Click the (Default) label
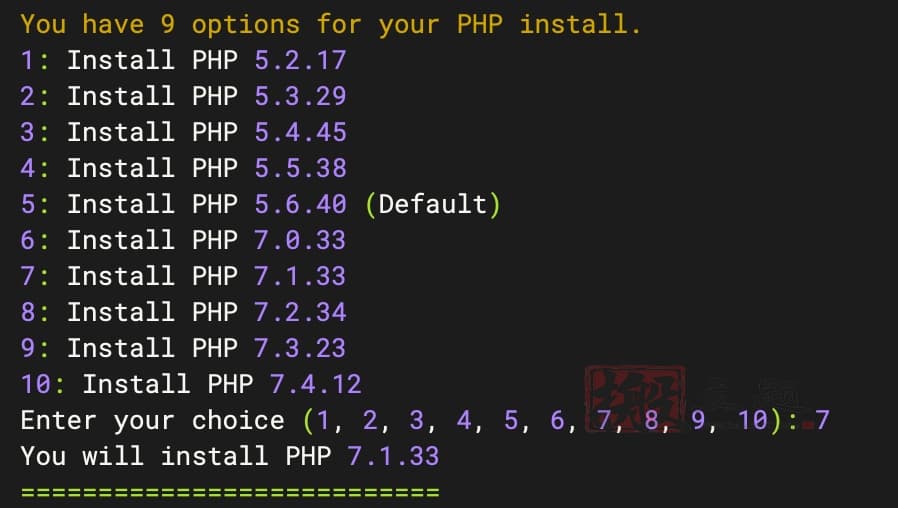This screenshot has height=508, width=898. pyautogui.click(x=433, y=204)
